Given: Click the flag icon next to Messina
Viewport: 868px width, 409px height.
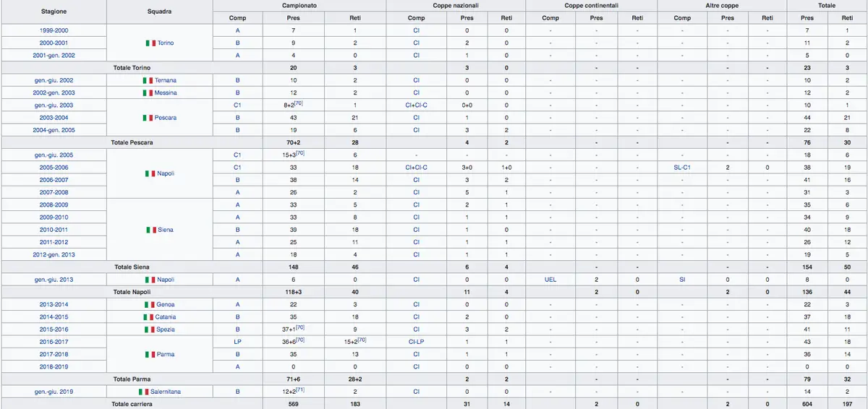Looking at the screenshot, I should [148, 92].
